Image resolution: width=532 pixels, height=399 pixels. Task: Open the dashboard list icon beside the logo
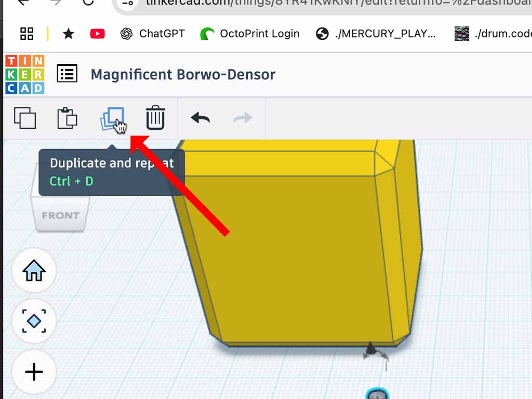67,74
